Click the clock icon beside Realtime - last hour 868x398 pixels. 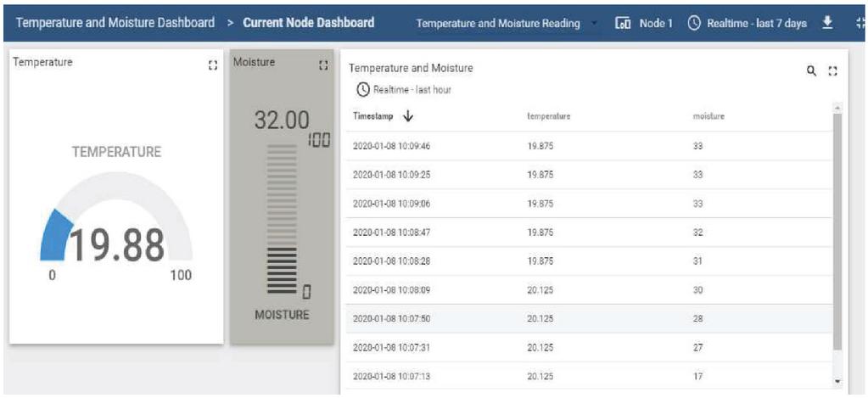[362, 89]
